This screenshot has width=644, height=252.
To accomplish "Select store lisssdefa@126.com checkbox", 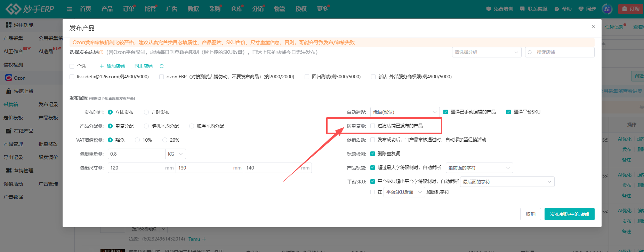I will pyautogui.click(x=72, y=77).
